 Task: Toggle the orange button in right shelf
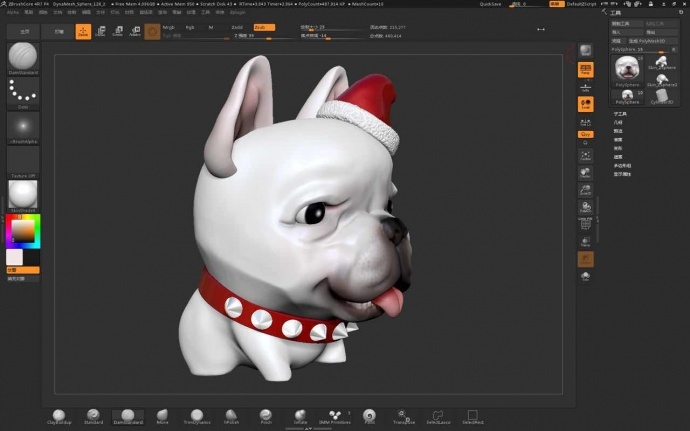tap(585, 259)
